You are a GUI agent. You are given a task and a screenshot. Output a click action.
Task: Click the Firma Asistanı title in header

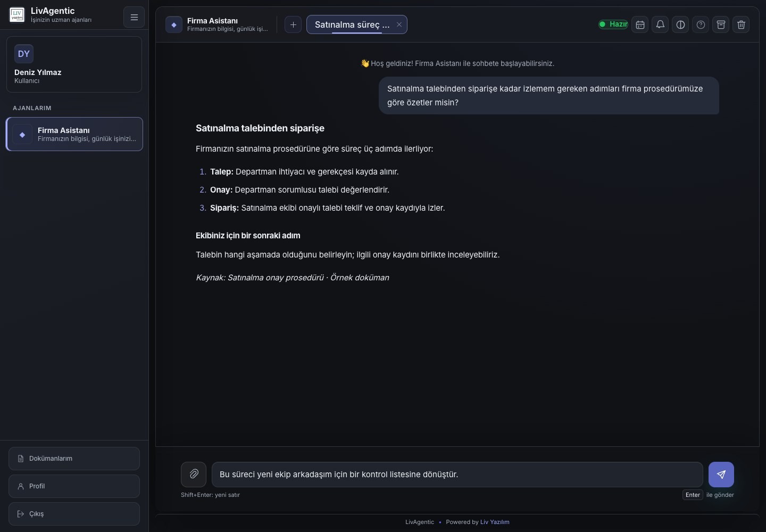pyautogui.click(x=212, y=21)
